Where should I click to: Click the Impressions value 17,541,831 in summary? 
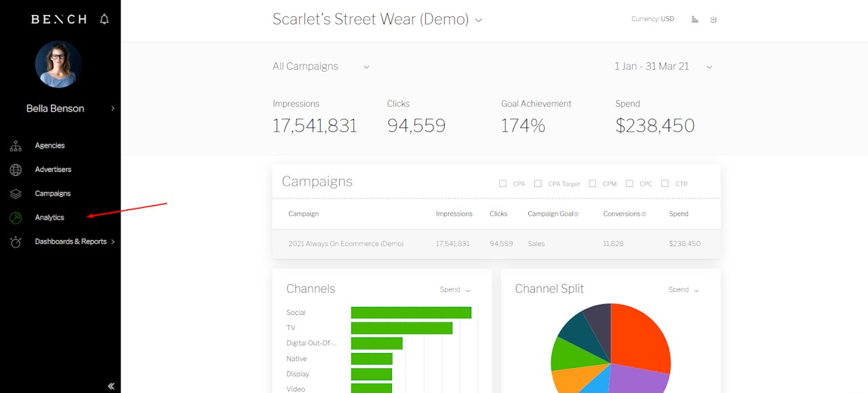click(x=315, y=126)
